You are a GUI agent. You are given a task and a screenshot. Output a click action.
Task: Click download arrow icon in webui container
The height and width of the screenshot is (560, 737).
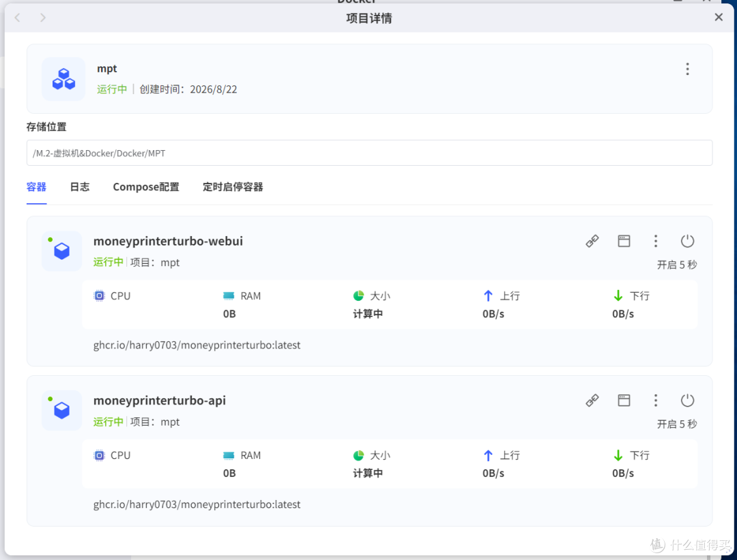point(618,295)
